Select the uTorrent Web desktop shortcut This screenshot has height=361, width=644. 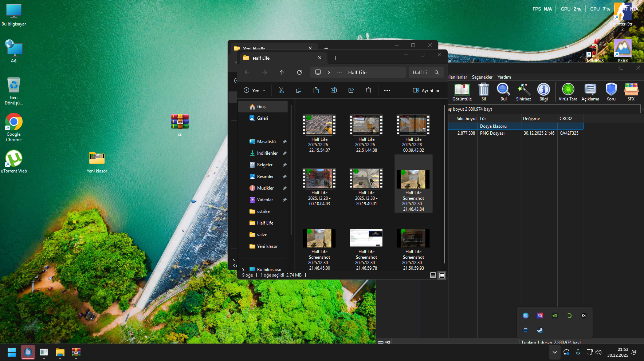[x=14, y=162]
